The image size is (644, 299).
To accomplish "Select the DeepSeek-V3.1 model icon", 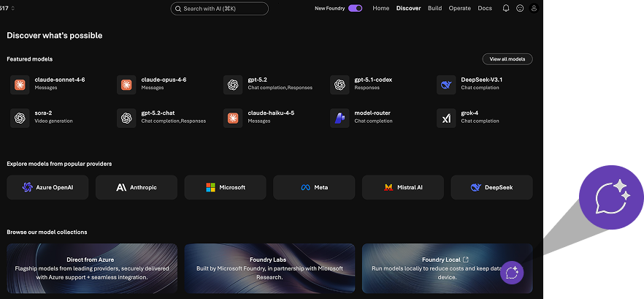I will (x=446, y=85).
